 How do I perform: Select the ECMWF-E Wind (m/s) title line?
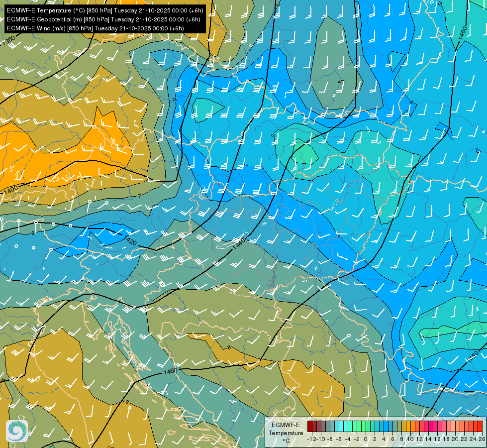(x=96, y=28)
